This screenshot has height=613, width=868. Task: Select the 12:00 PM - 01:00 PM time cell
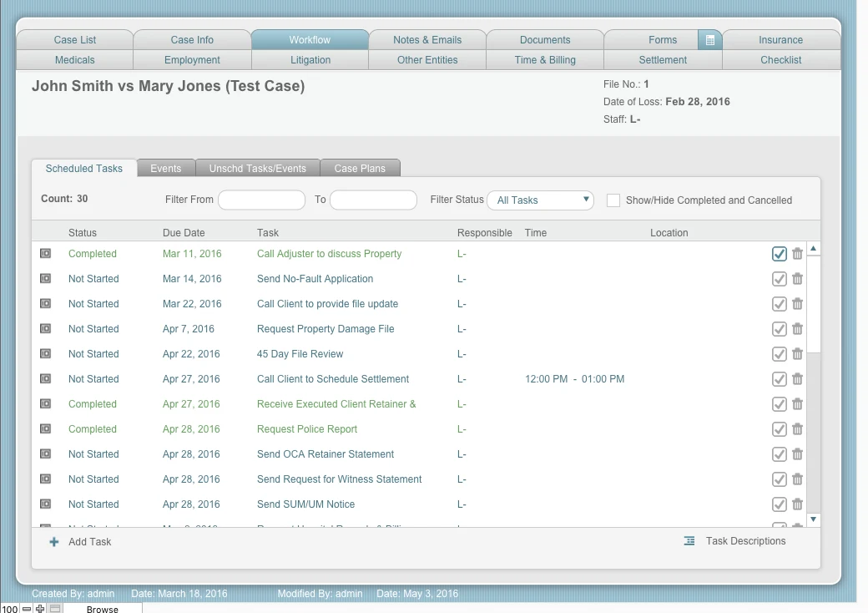[x=574, y=379]
